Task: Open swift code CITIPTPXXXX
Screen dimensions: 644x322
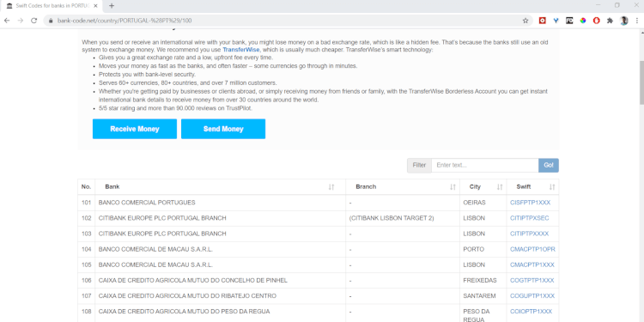Action: click(529, 234)
